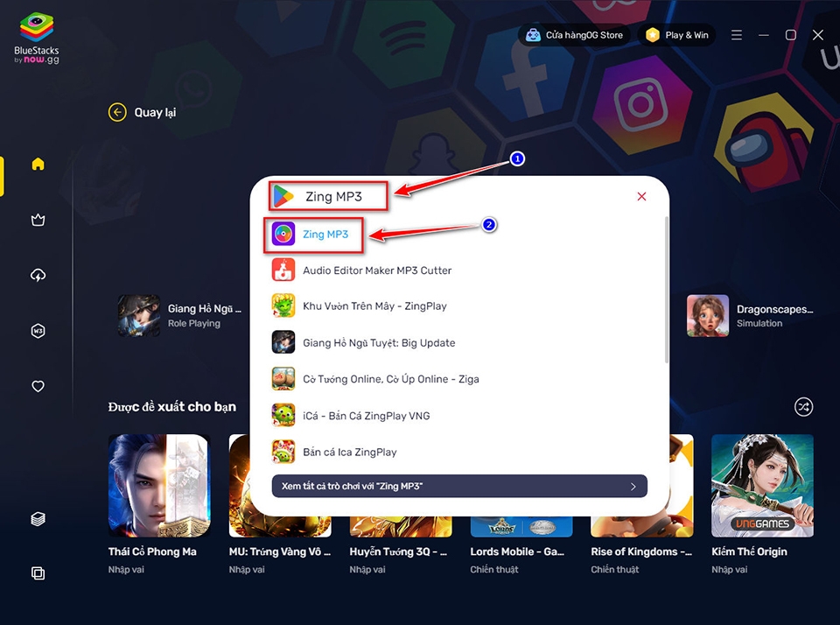This screenshot has width=840, height=625.
Task: Click the Giang Hồ Ngũ Tuyệt result icon
Action: tap(283, 342)
